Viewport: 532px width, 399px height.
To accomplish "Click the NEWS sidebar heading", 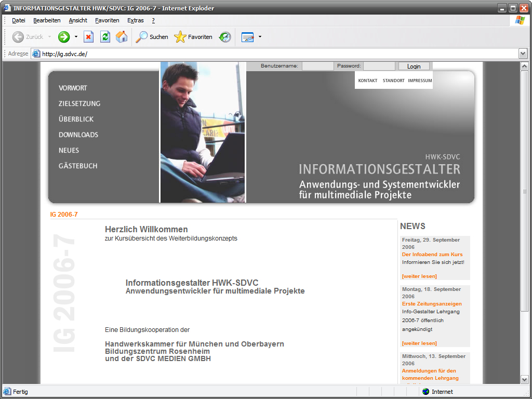I will coord(413,227).
